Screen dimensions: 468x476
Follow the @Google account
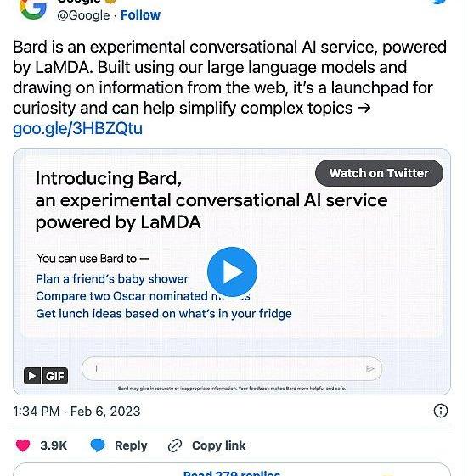pyautogui.click(x=140, y=15)
